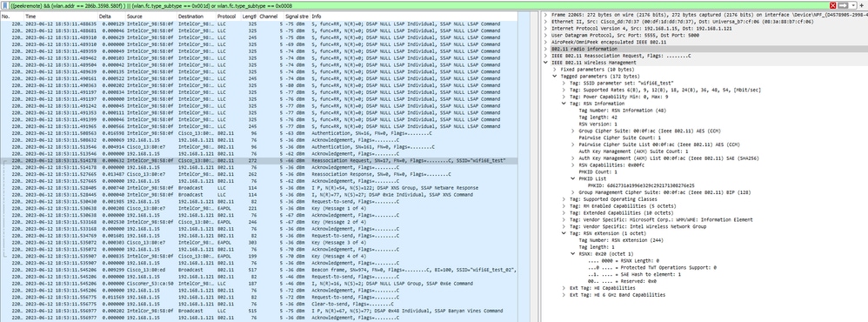Screen dimensions: 868x322
Task: Collapse Tagged parameters (172 bytes)
Action: [555, 77]
